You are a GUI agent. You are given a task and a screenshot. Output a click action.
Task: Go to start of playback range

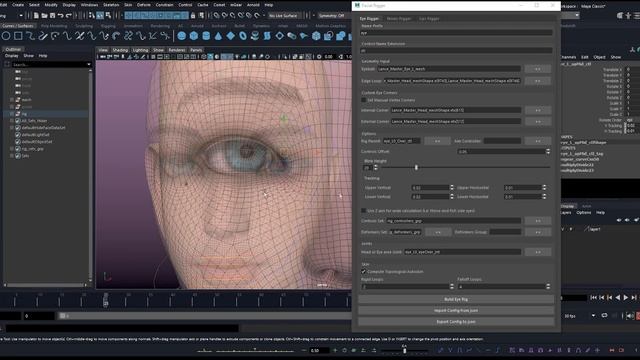coord(593,298)
